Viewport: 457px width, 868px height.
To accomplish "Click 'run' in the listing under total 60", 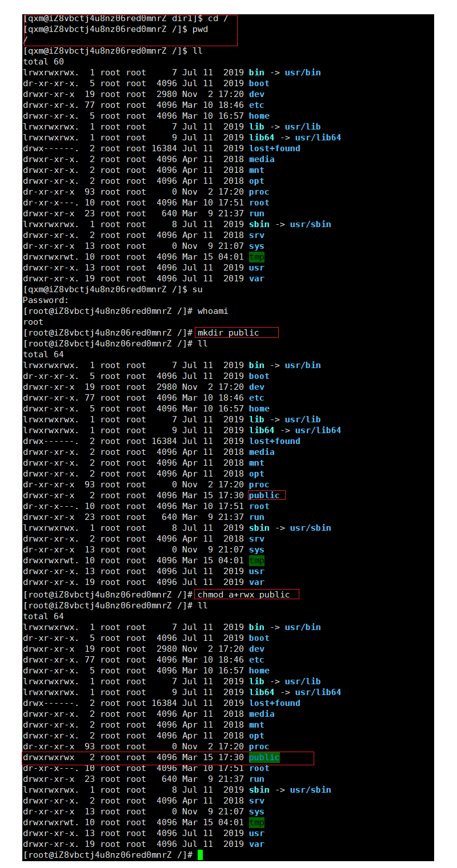I will [x=256, y=213].
